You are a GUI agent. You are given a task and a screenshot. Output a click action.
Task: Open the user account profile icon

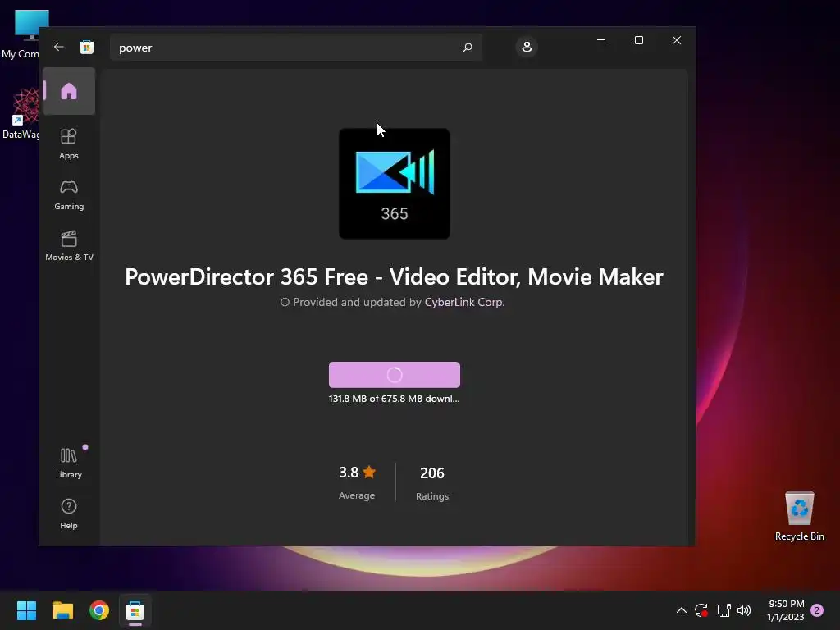(x=527, y=47)
